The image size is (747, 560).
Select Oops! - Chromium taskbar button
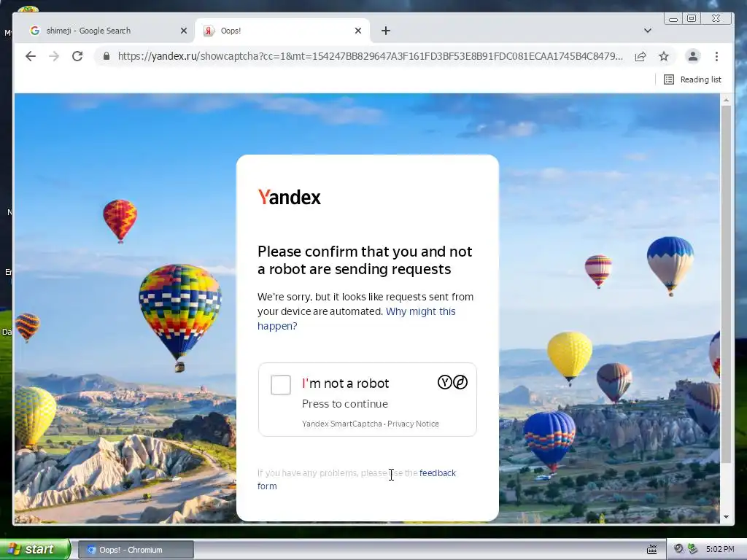(x=135, y=550)
